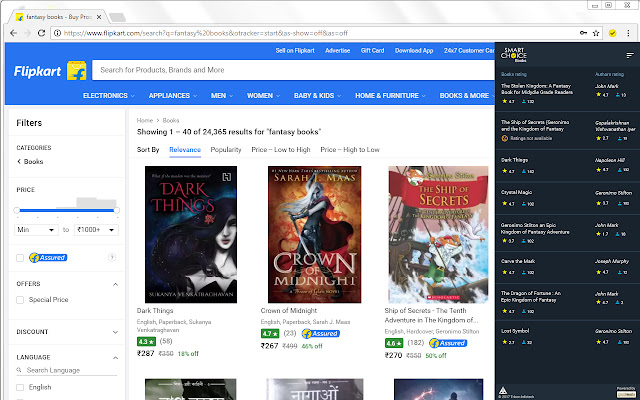Tick the Special Price offer checkbox
Image resolution: width=640 pixels, height=400 pixels.
[x=21, y=299]
